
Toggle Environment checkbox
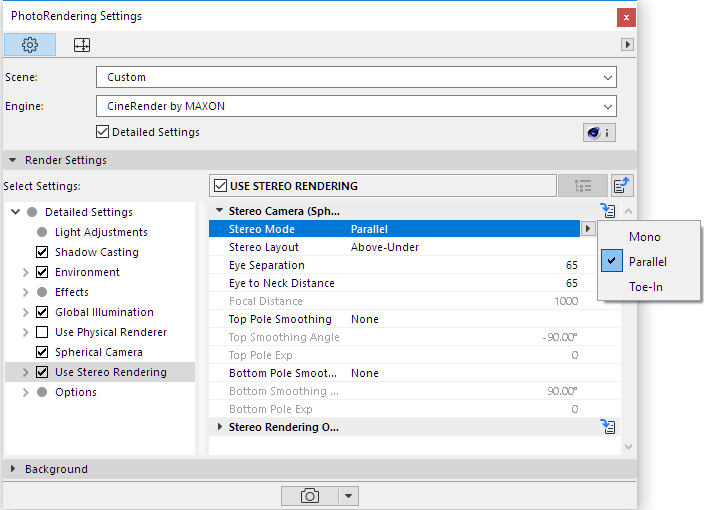(42, 272)
